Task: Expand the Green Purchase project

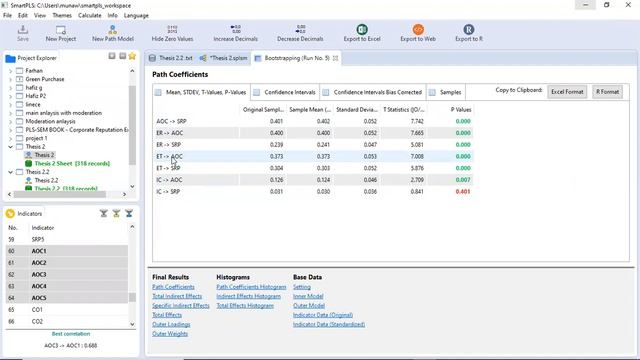Action: 10,79
